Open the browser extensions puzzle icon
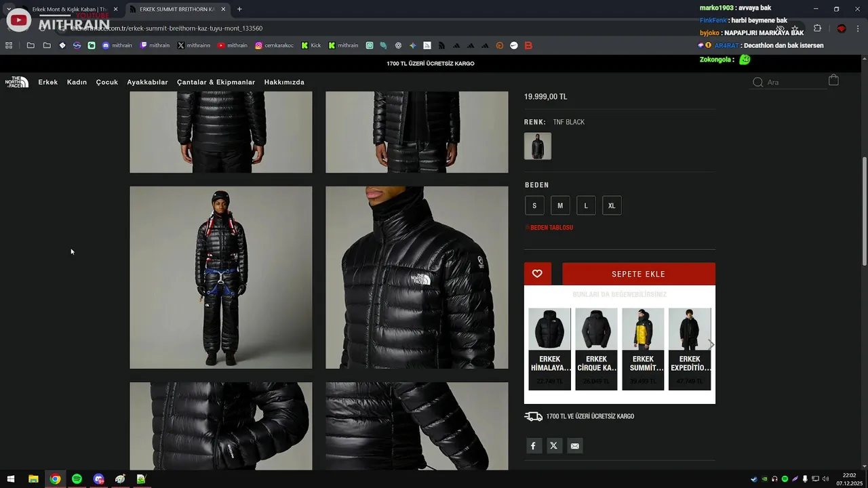The width and height of the screenshot is (868, 488). pos(817,28)
